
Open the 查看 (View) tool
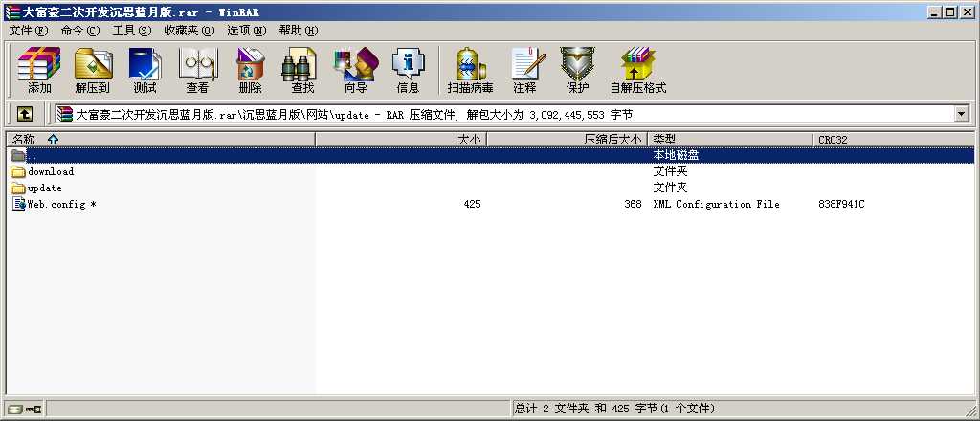pos(197,69)
